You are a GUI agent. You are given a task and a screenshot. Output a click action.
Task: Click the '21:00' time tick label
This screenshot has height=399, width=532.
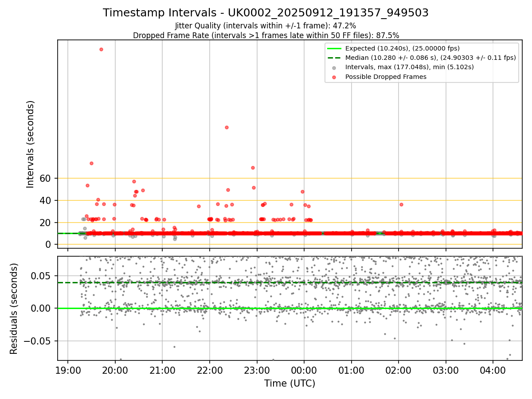(x=162, y=370)
